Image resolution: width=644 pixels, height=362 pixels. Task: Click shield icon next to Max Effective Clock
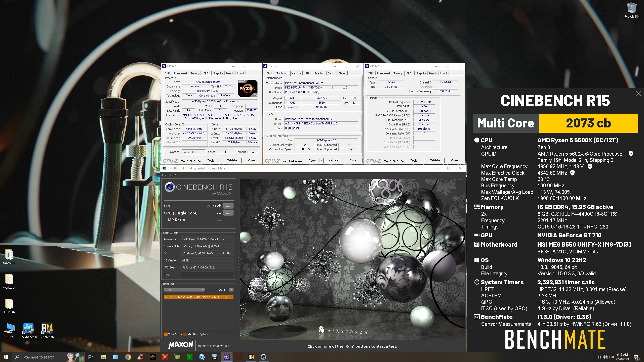[572, 173]
